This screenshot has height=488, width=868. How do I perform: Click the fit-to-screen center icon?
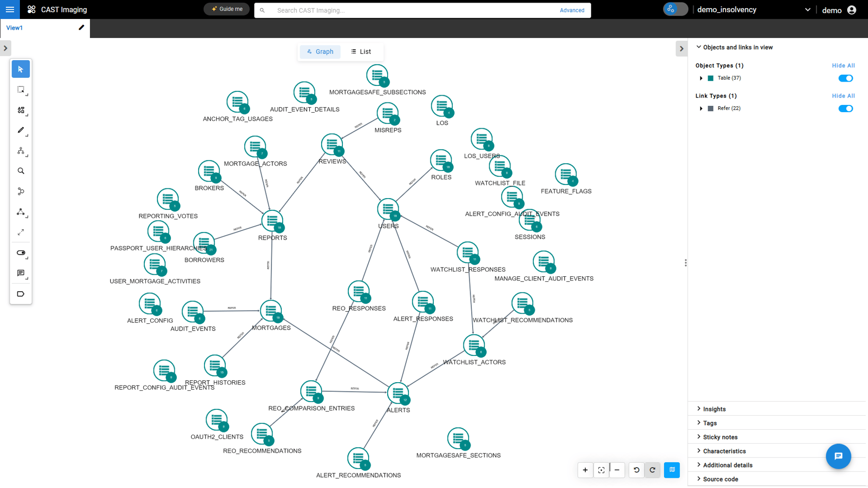point(601,470)
